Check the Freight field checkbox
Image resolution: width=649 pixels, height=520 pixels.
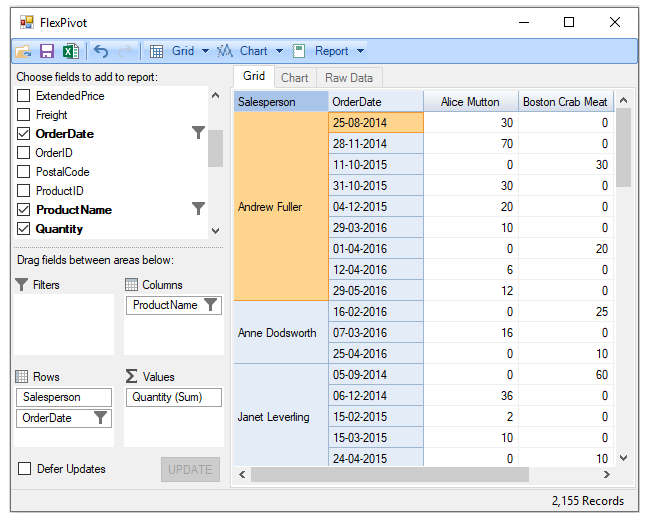(24, 115)
